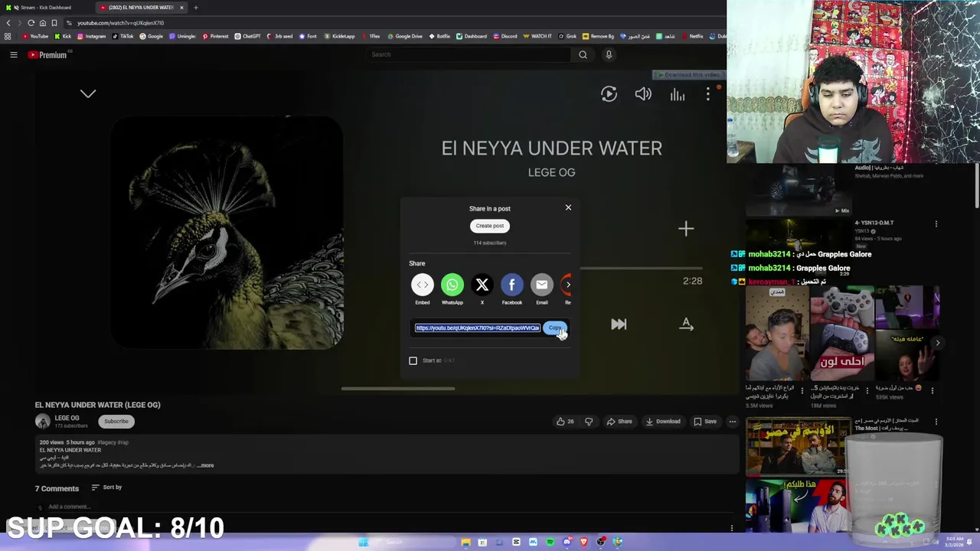This screenshot has height=551, width=980.
Task: Open Discord from the taskbar
Action: tap(567, 542)
